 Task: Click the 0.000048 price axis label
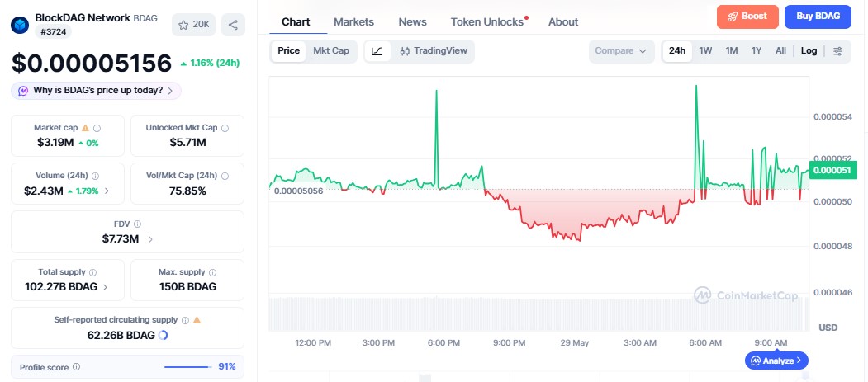(x=832, y=246)
